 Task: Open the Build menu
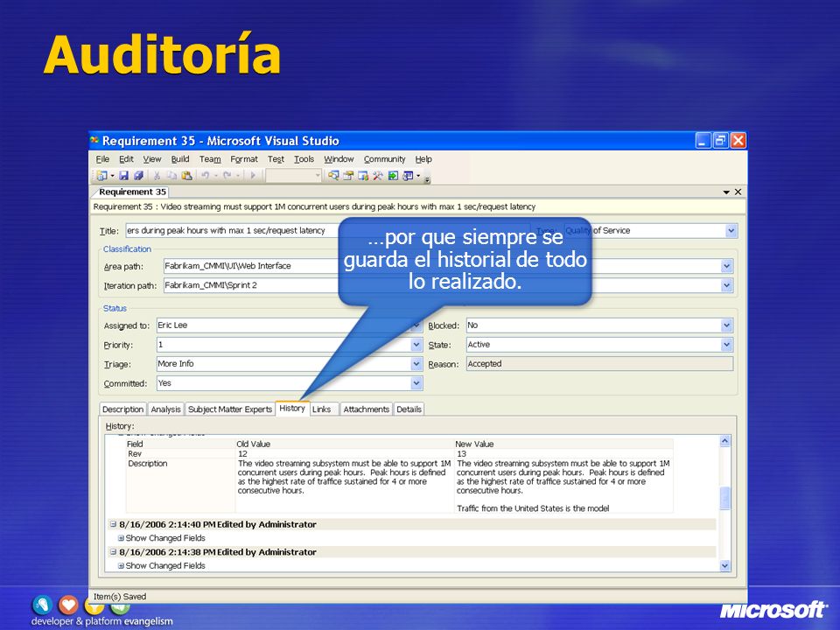click(180, 159)
